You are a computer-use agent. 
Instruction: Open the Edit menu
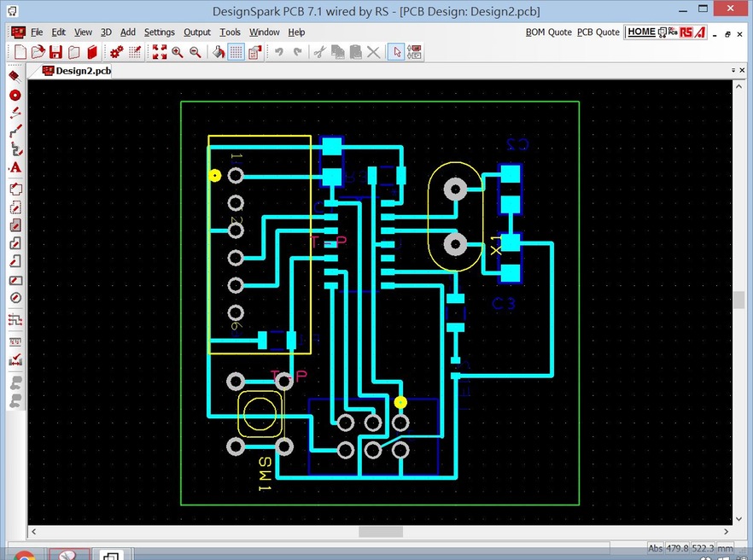(x=58, y=32)
